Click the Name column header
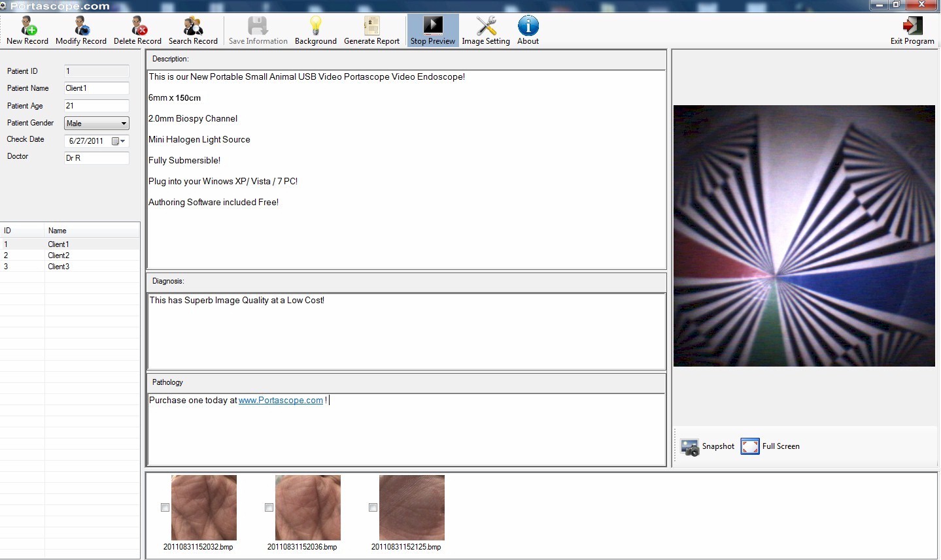This screenshot has height=560, width=941. [92, 231]
